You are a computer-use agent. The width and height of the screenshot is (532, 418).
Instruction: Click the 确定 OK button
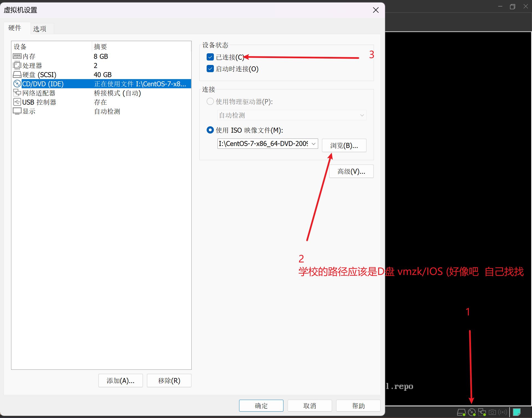pyautogui.click(x=261, y=406)
